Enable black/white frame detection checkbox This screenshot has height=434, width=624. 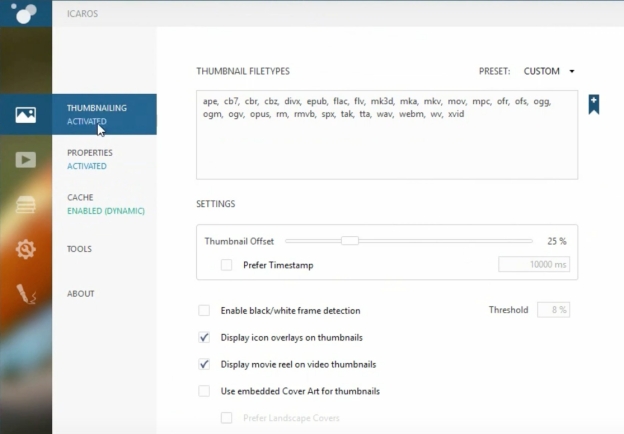click(204, 311)
